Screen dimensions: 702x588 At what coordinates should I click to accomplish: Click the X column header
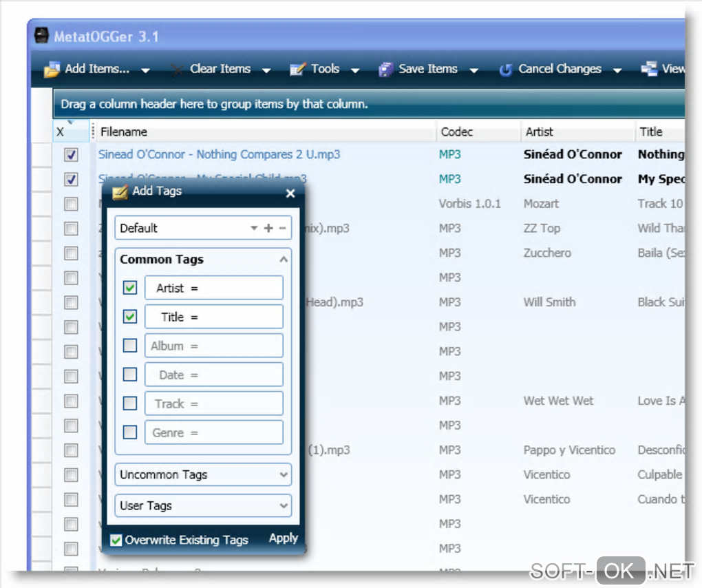tap(71, 132)
